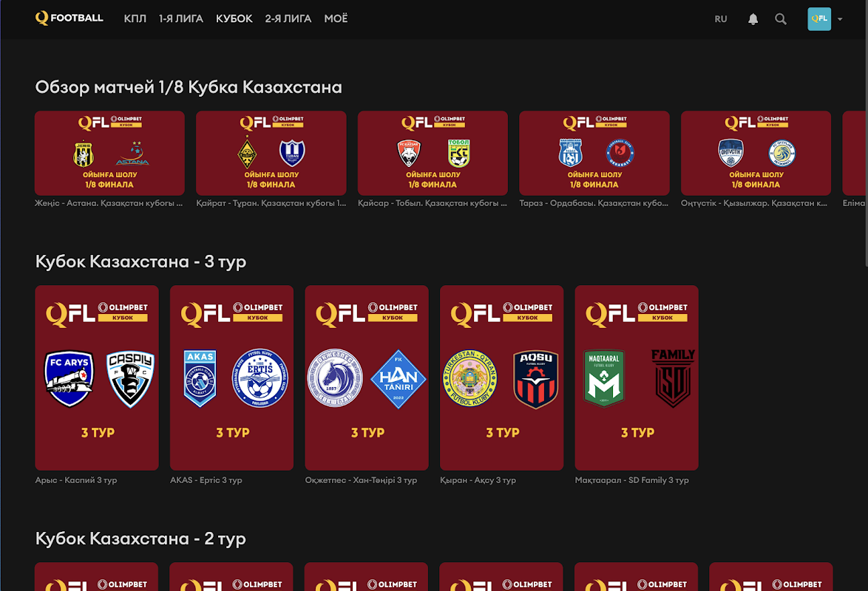The width and height of the screenshot is (868, 591).
Task: Open the КУБОК menu item
Action: (x=234, y=18)
